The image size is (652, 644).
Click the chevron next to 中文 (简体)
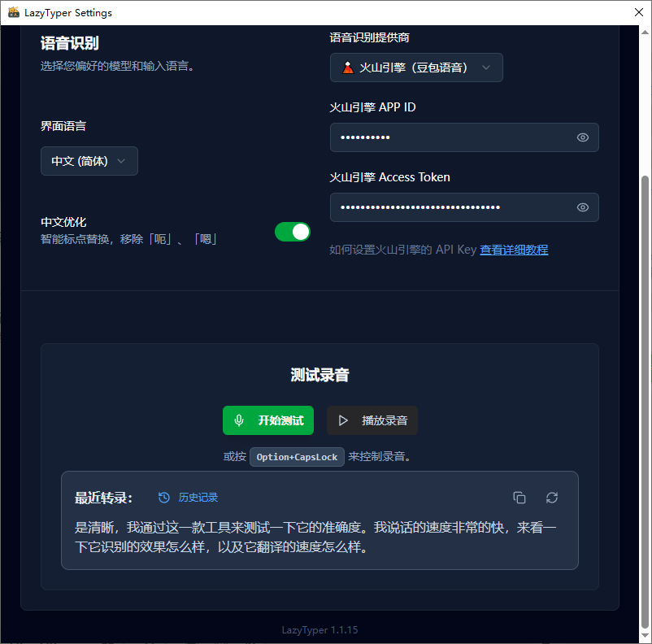[x=121, y=161]
